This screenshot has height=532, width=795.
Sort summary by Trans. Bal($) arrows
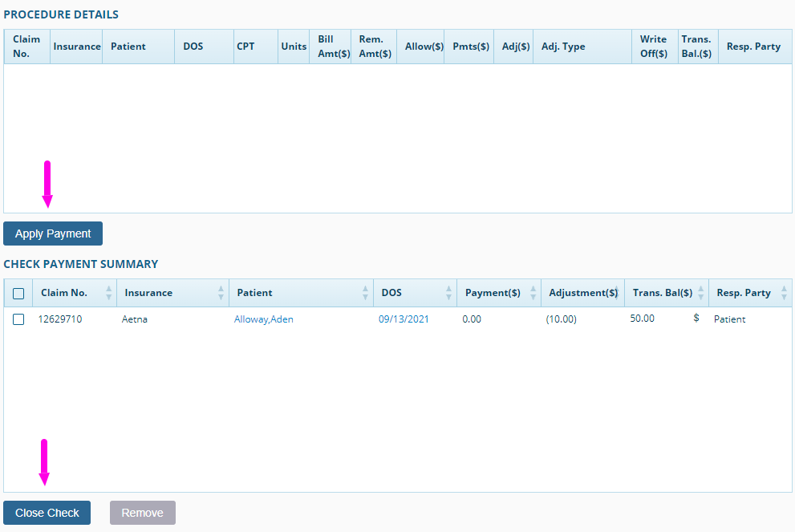700,293
